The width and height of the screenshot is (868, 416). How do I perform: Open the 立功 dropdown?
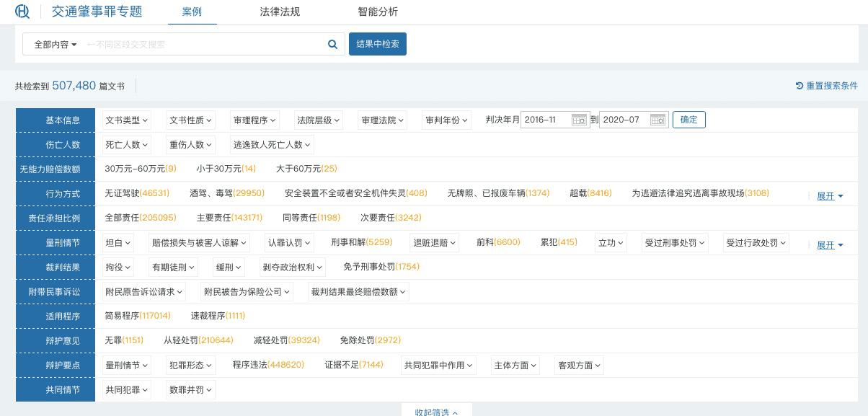[x=611, y=243]
